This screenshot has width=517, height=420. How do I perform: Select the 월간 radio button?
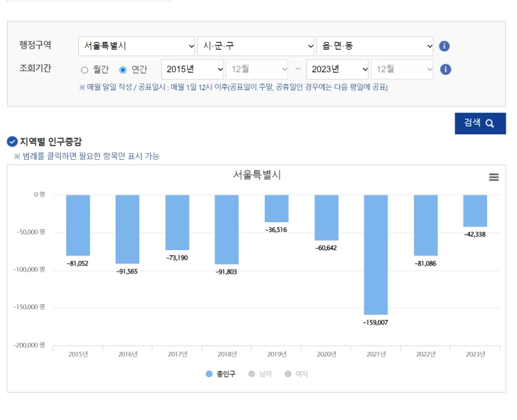pyautogui.click(x=85, y=70)
